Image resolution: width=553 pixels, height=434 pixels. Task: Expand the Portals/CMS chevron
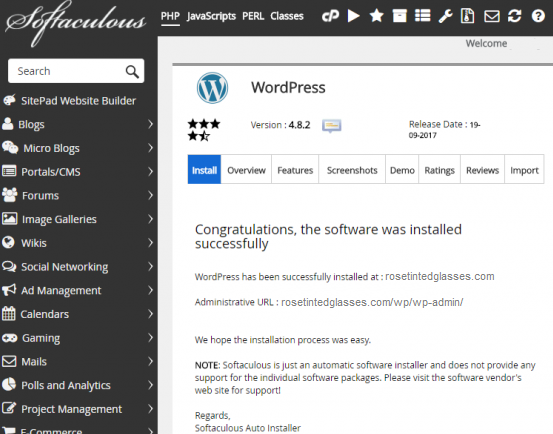pyautogui.click(x=151, y=171)
